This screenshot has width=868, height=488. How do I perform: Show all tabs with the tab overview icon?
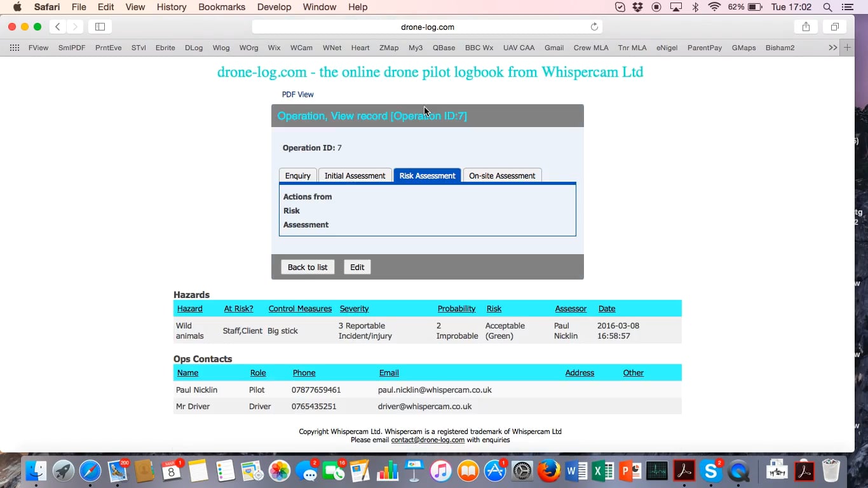point(834,27)
